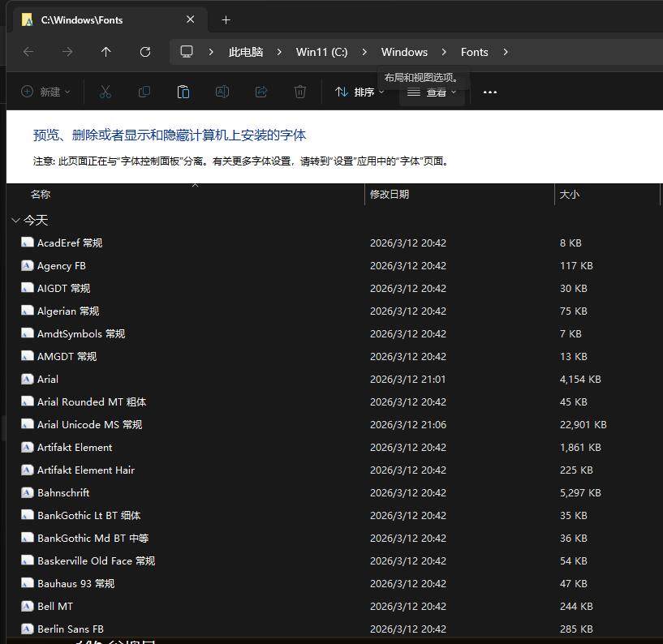Screen dimensions: 663x644
Task: Click Win11 (C:) breadcrumb segment
Action: pos(322,52)
